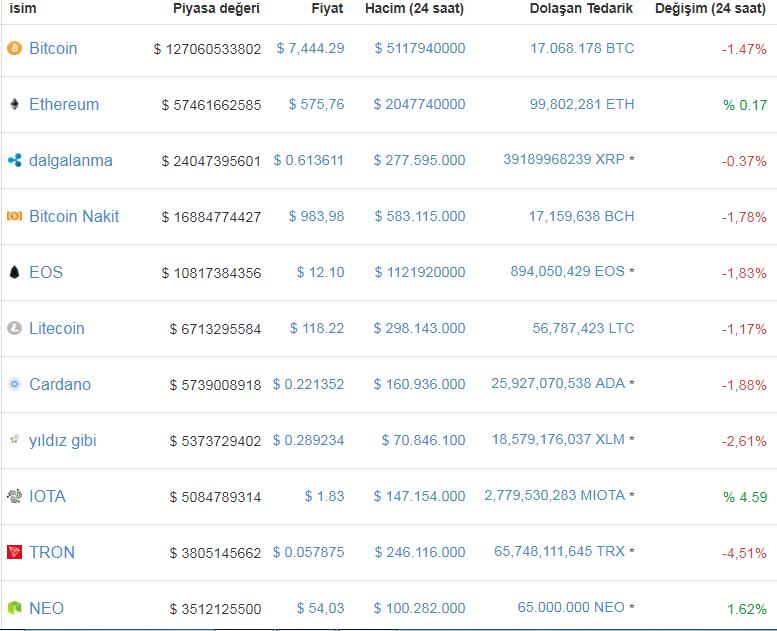Select NEO change value 1.62%

747,609
